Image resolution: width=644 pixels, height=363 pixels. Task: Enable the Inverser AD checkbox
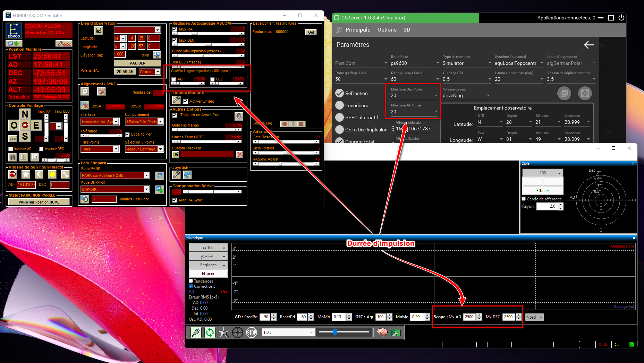(11, 149)
